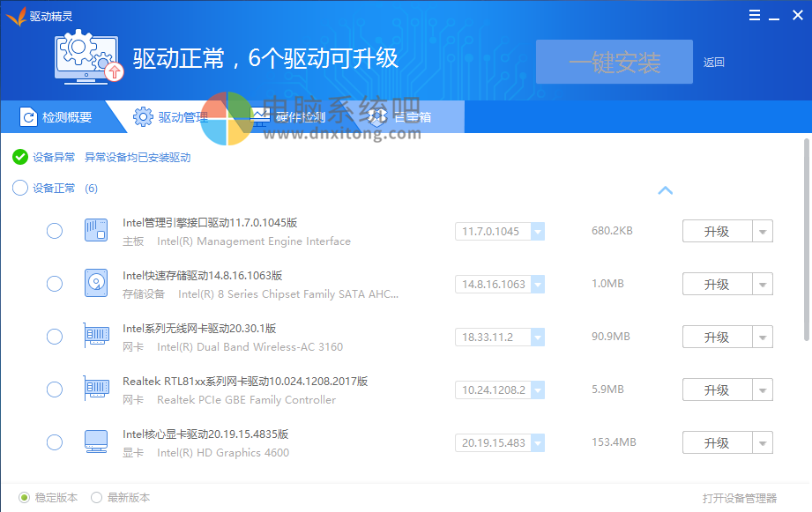Screen dimensions: 812x512
Task: Click the vertical scrollbar thumb
Action: 807,240
